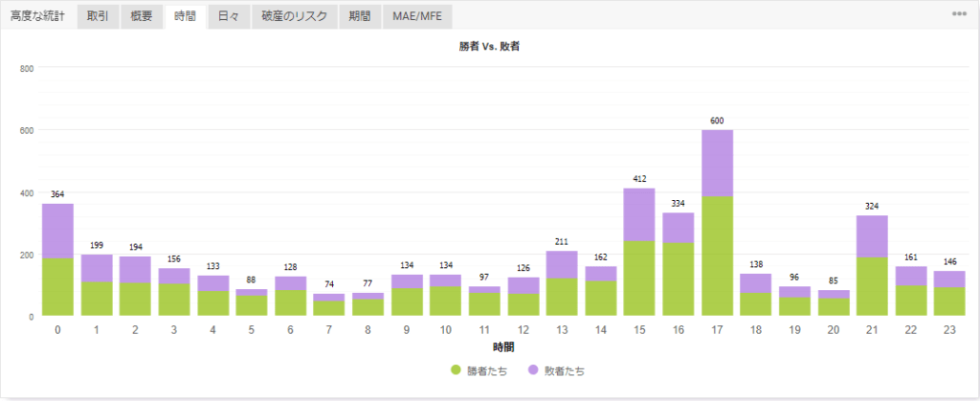The height and width of the screenshot is (401, 980).
Task: Click the purple losers segment of hour 15
Action: (639, 214)
